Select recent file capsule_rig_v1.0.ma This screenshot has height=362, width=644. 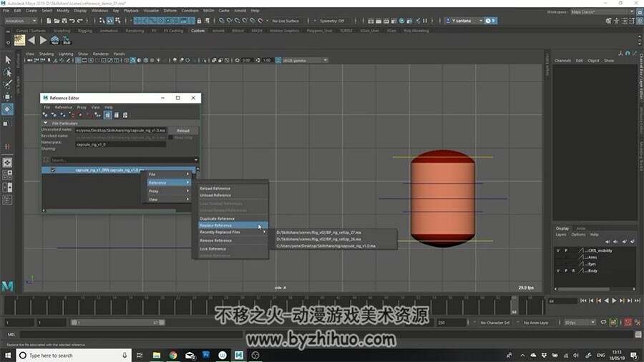[x=326, y=246]
